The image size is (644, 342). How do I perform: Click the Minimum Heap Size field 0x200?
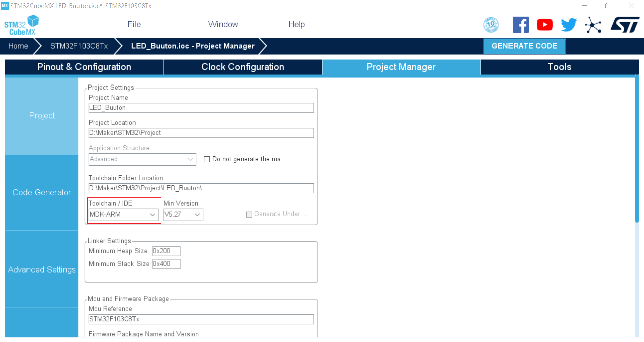pyautogui.click(x=166, y=251)
